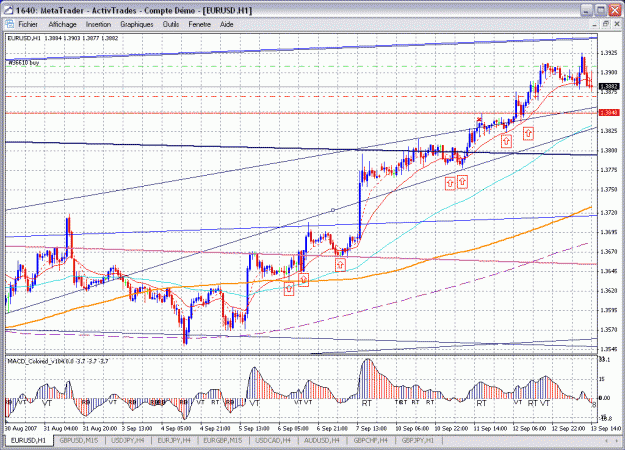
Task: Switch to the GBPUSD,M15 chart tab
Action: (x=79, y=440)
